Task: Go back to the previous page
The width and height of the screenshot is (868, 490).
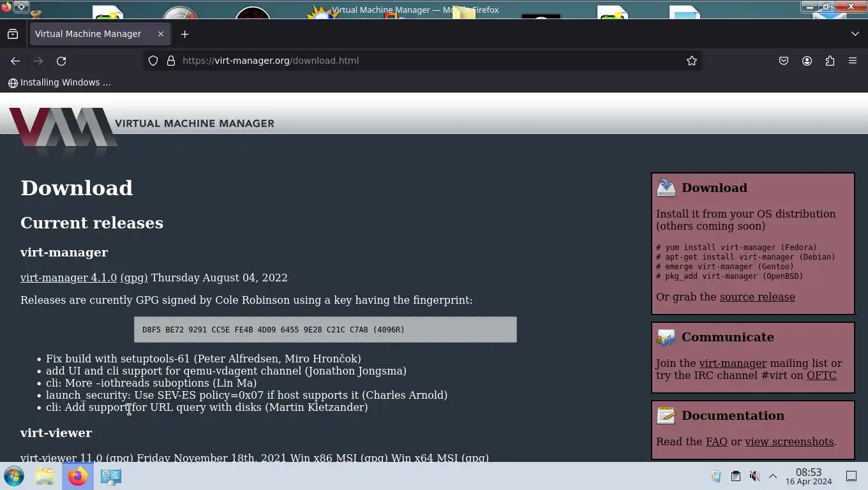Action: [15, 61]
